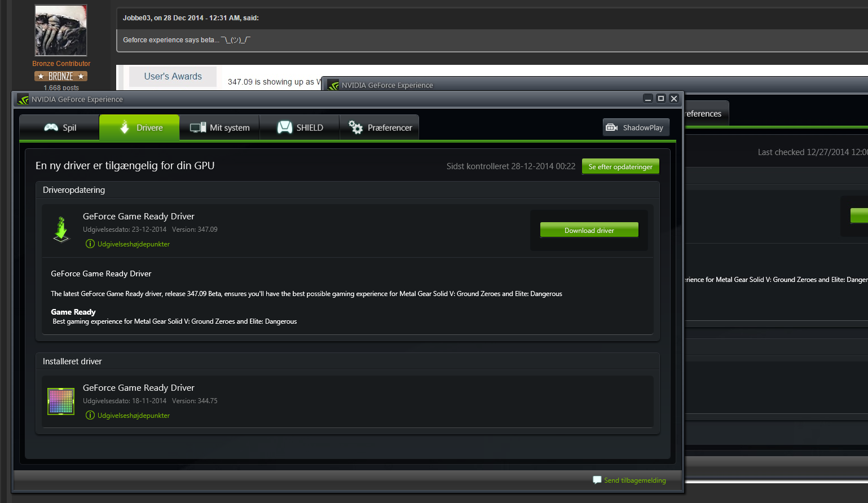868x503 pixels.
Task: Open the Præferencer tab
Action: point(380,127)
